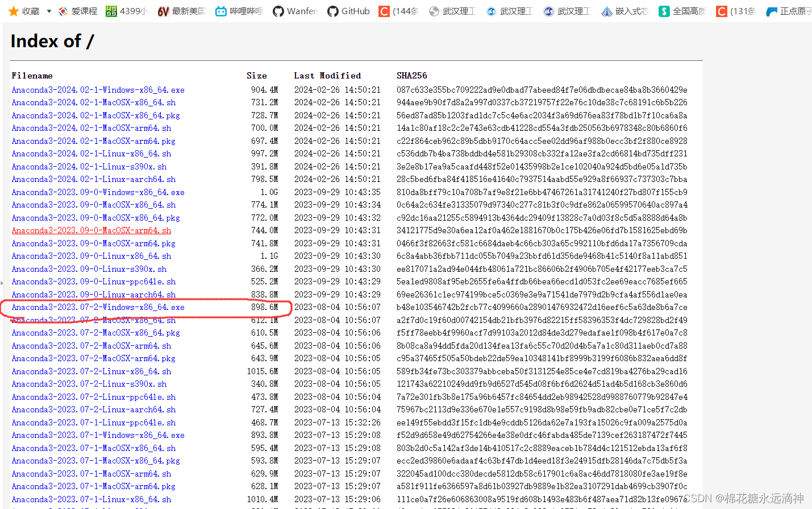Open the Wanfen GitHub bookmark

(295, 11)
